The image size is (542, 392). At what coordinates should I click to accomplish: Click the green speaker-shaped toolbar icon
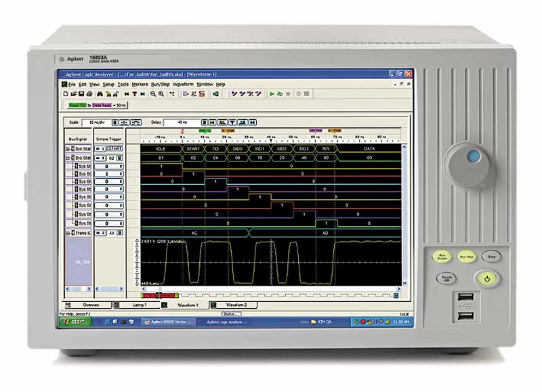(x=215, y=93)
